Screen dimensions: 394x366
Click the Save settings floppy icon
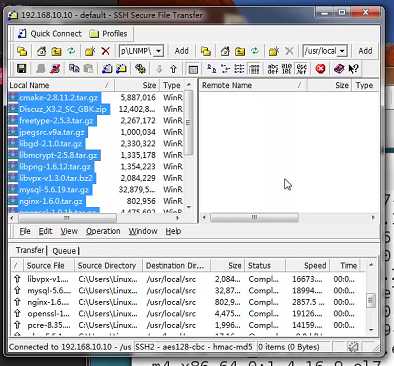(22, 69)
